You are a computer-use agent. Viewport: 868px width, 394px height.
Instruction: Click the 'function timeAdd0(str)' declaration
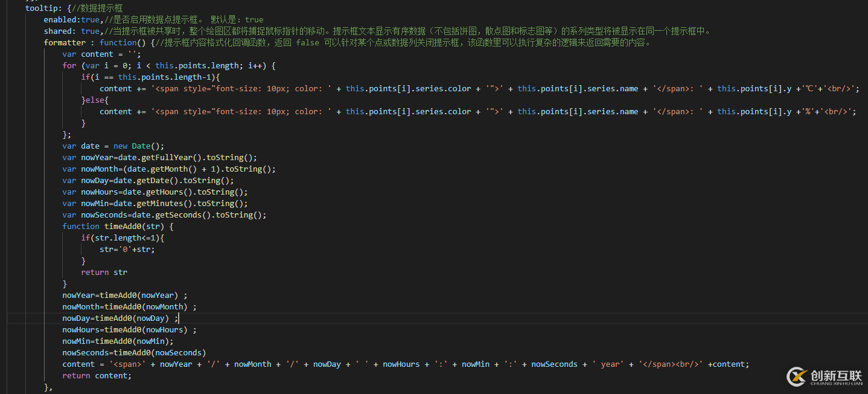[x=118, y=226]
